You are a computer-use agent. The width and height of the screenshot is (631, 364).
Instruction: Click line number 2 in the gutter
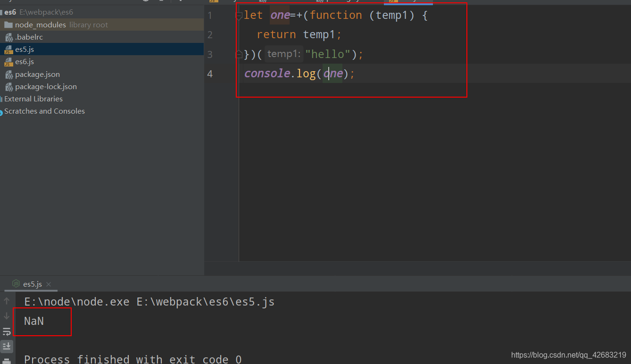tap(210, 35)
